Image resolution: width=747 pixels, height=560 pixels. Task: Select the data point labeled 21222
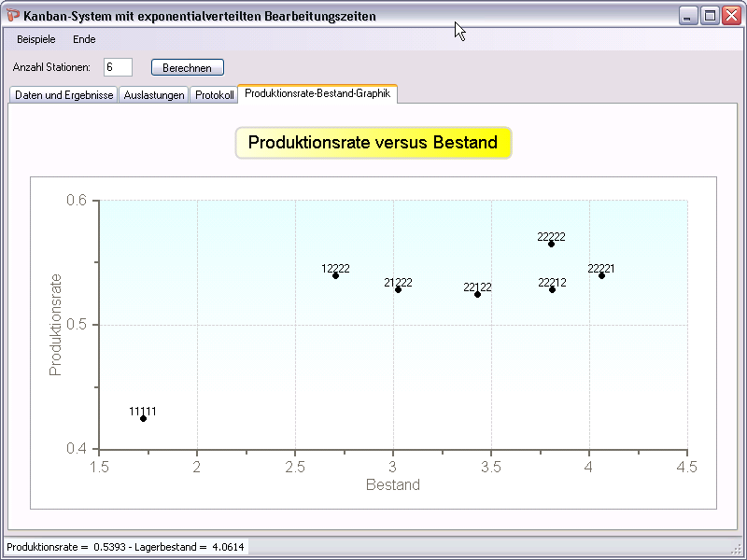coord(398,289)
